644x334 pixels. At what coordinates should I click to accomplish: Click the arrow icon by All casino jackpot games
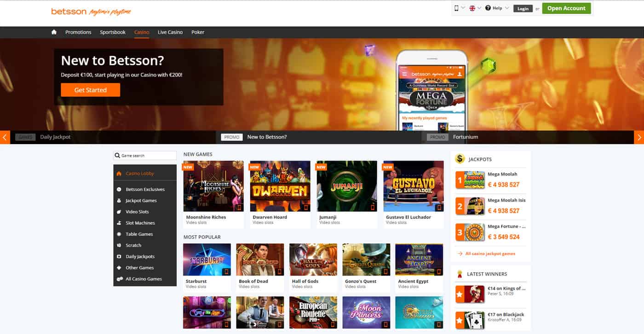460,254
